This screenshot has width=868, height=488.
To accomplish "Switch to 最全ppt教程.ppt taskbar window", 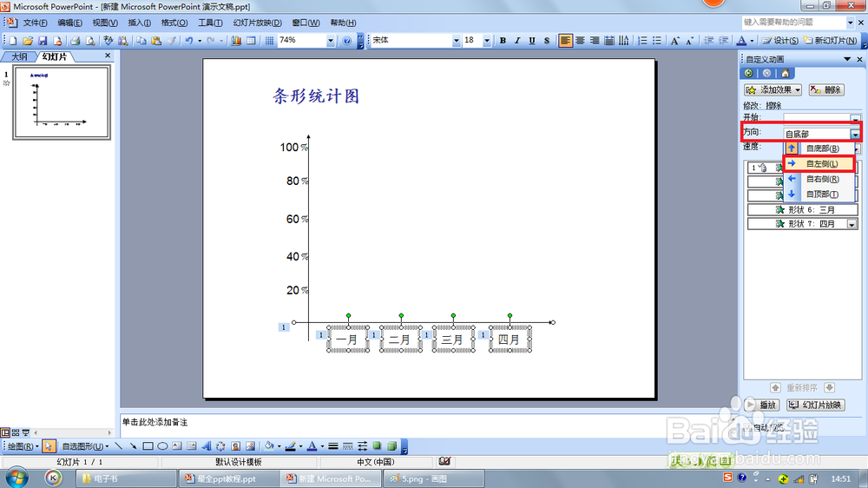I will [x=227, y=478].
